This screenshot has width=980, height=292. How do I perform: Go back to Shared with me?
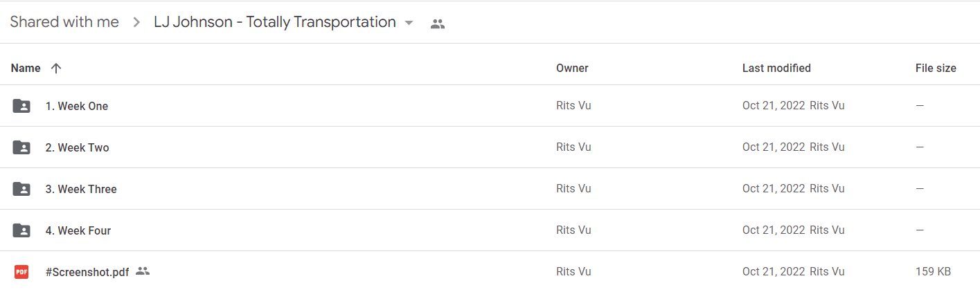point(64,22)
